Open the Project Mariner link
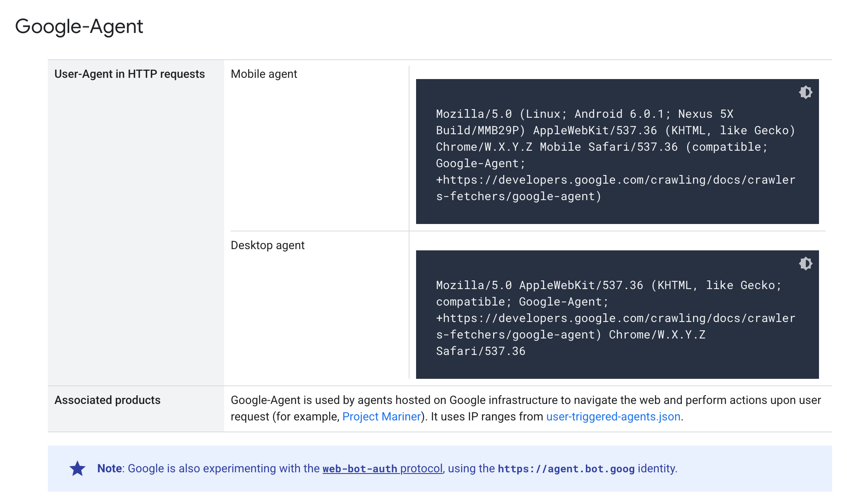Viewport: 847px width, 504px height. pos(381,417)
